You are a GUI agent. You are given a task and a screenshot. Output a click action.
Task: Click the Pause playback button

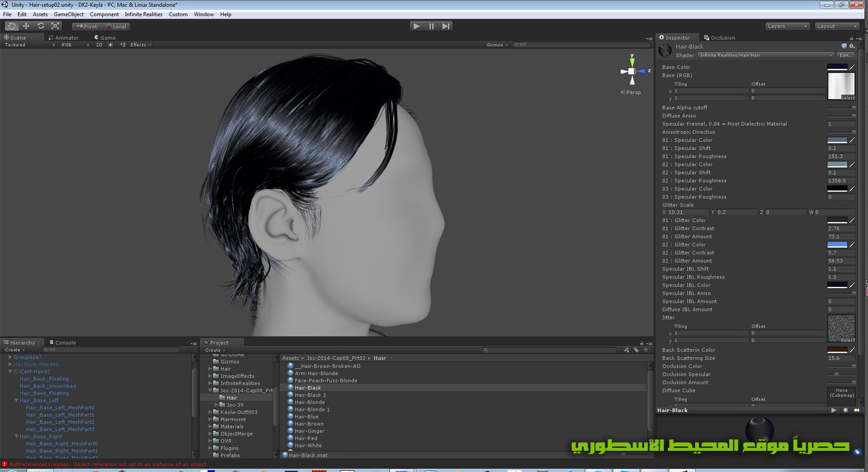[431, 26]
